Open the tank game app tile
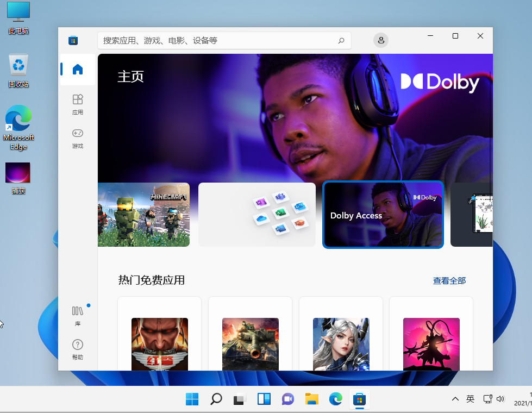The image size is (532, 413). pyautogui.click(x=251, y=343)
